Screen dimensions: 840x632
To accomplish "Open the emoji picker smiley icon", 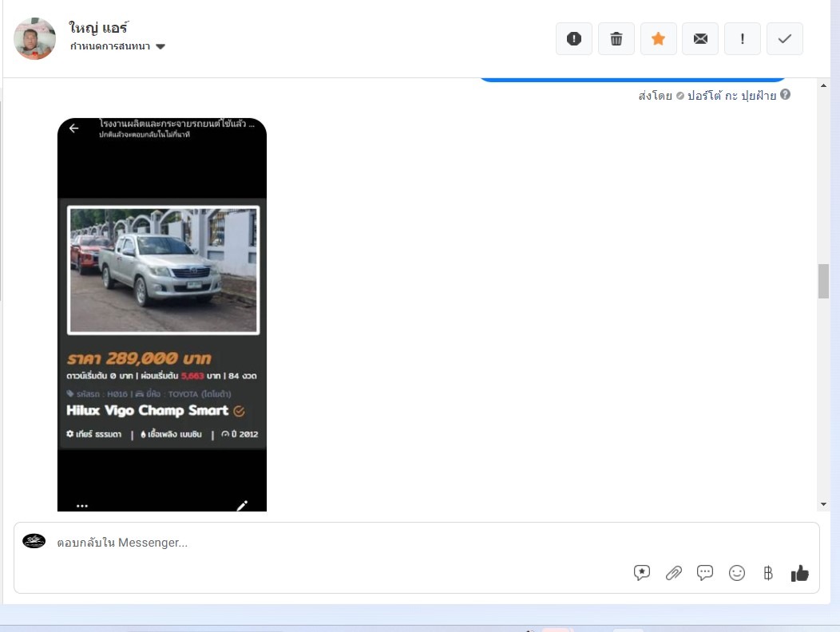I will pyautogui.click(x=737, y=573).
